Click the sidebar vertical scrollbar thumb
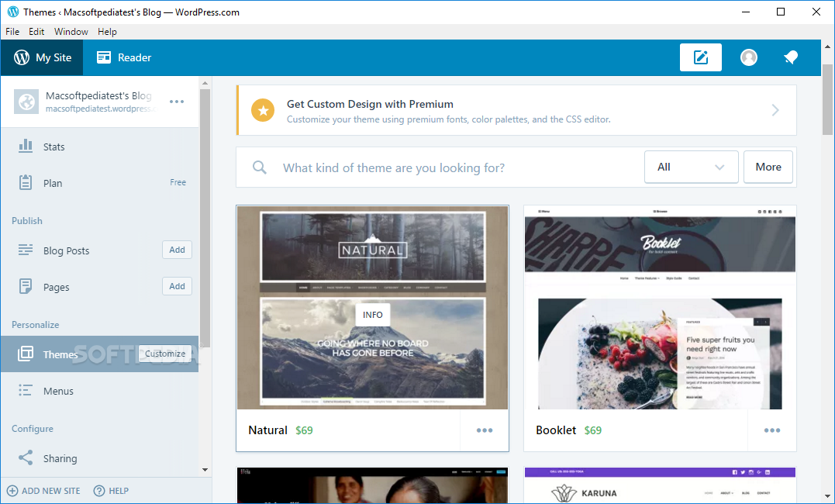The height and width of the screenshot is (504, 835). tap(205, 219)
